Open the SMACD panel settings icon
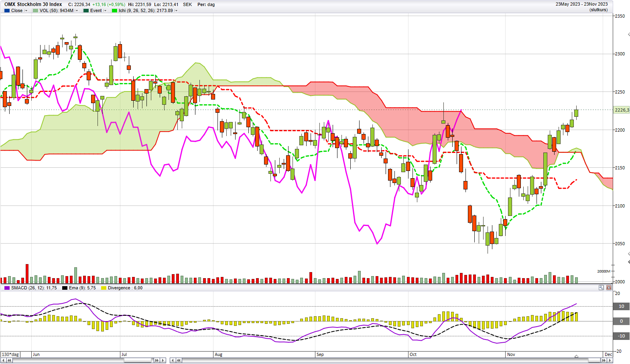 (x=601, y=288)
